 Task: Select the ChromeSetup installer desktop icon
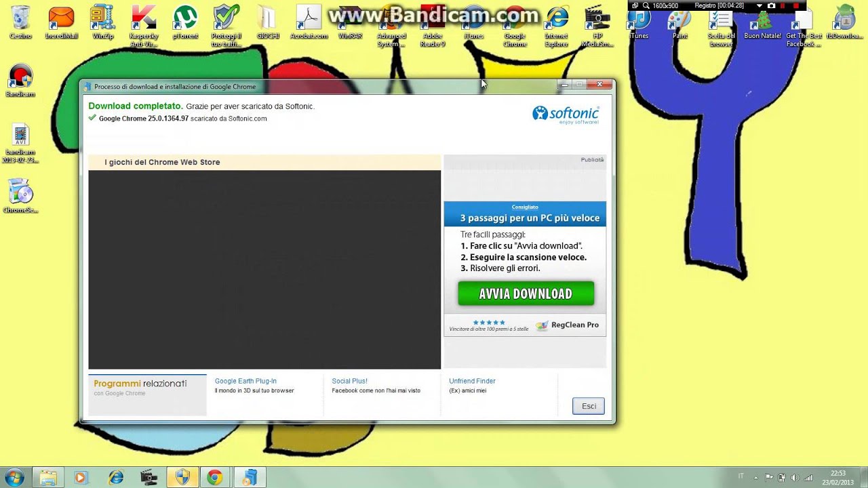[x=20, y=197]
